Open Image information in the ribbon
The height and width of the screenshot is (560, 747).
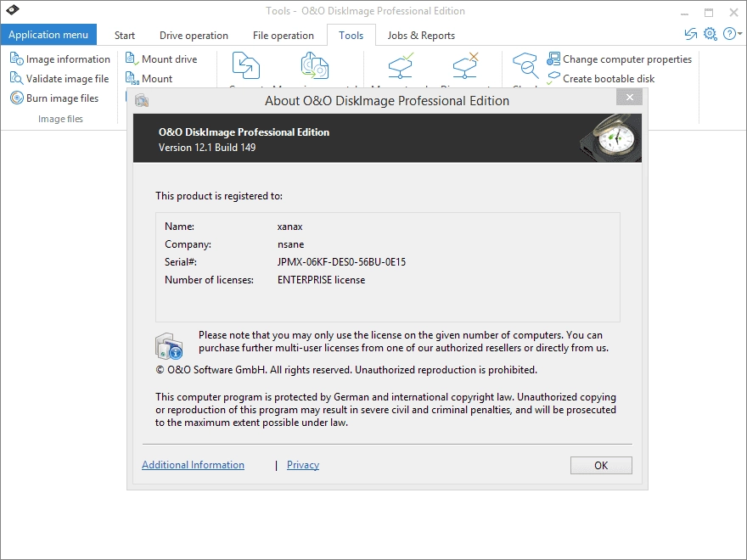click(60, 59)
